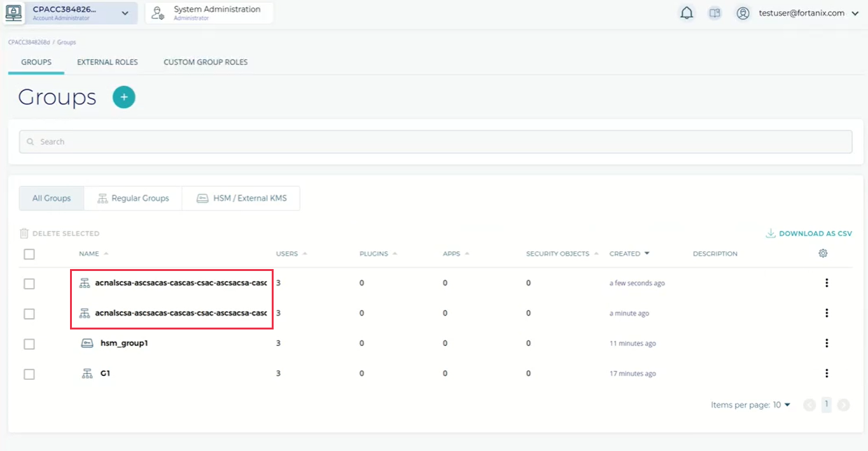Open the table column settings gear
The image size is (868, 451).
(x=823, y=253)
